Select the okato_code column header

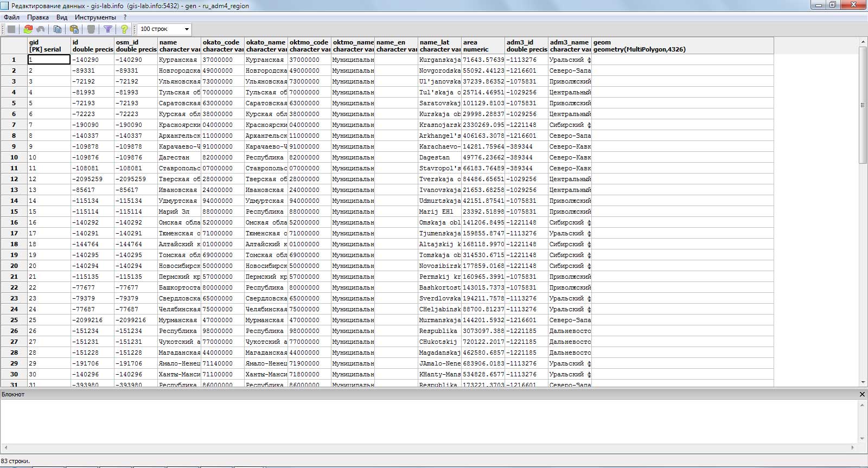pos(222,46)
